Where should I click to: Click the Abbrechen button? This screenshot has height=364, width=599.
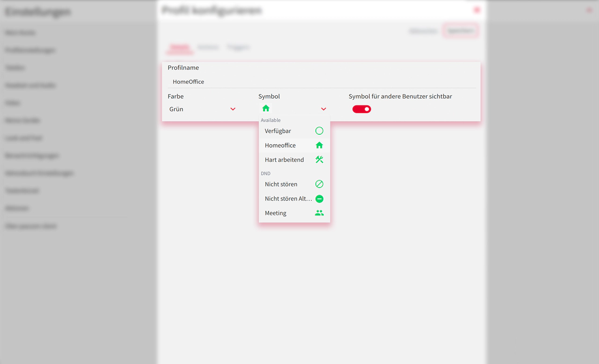click(423, 30)
